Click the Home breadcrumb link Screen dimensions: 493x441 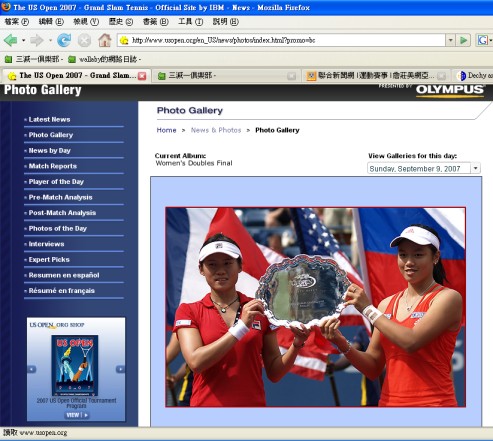pos(166,130)
